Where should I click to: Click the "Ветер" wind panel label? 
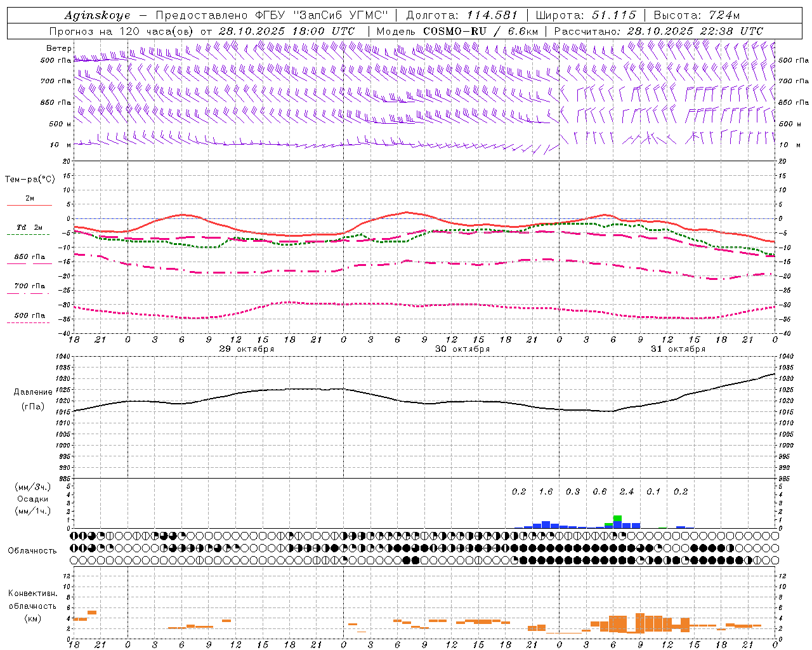click(59, 48)
